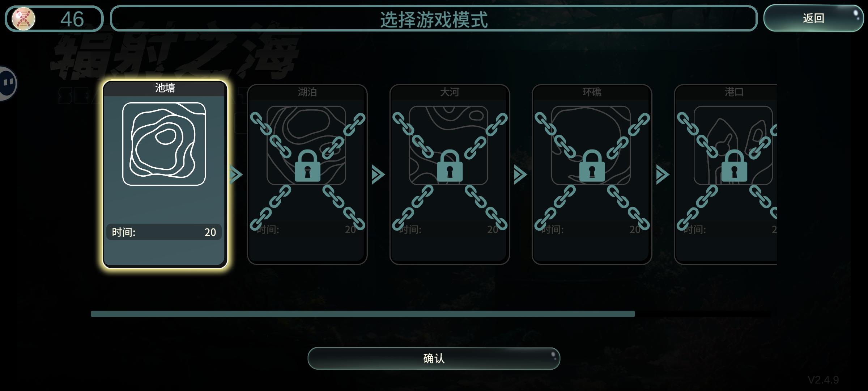Image resolution: width=868 pixels, height=391 pixels.
Task: Select the 大河 mode title
Action: (450, 92)
